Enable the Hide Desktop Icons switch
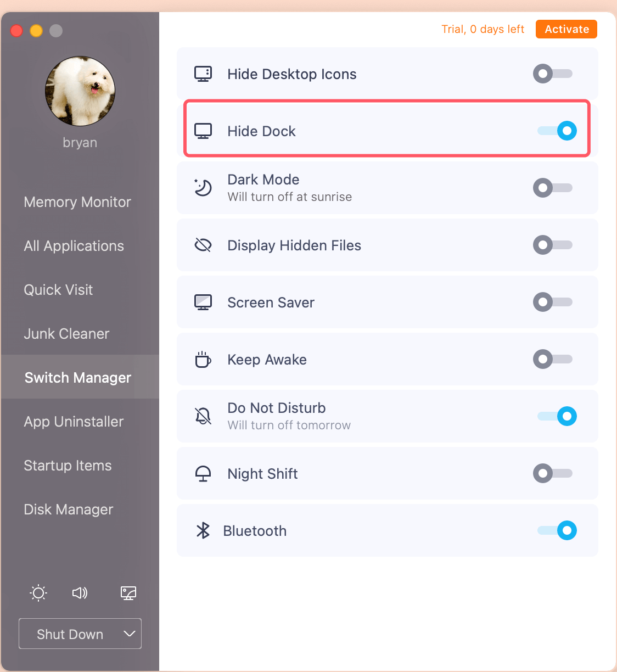This screenshot has width=617, height=672. click(x=553, y=74)
